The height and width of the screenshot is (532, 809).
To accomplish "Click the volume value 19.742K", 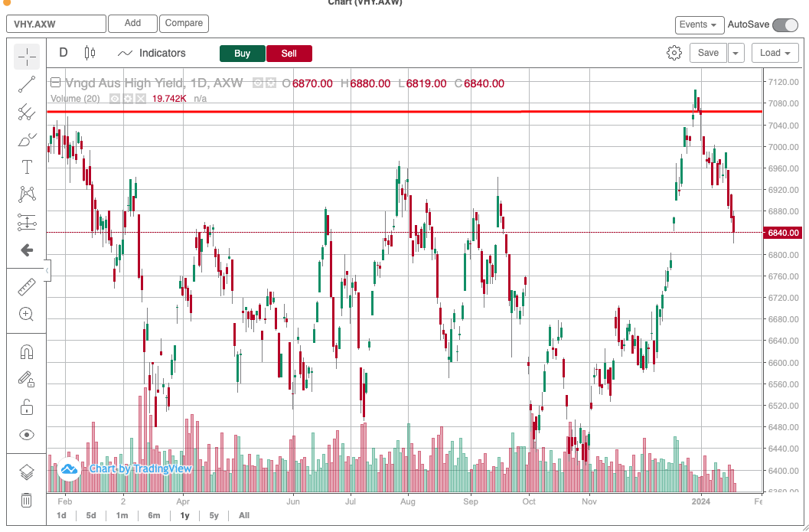I will point(169,98).
